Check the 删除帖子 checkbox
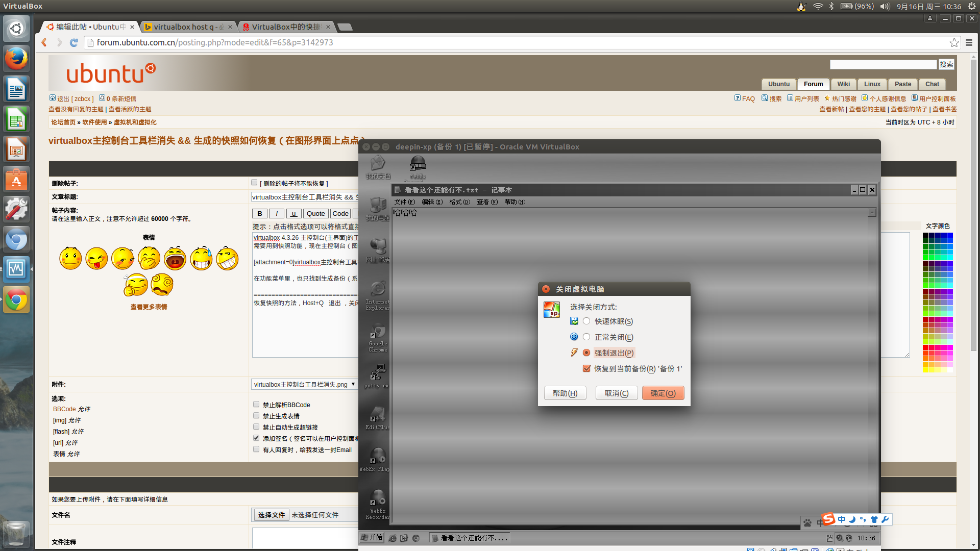 (254, 183)
